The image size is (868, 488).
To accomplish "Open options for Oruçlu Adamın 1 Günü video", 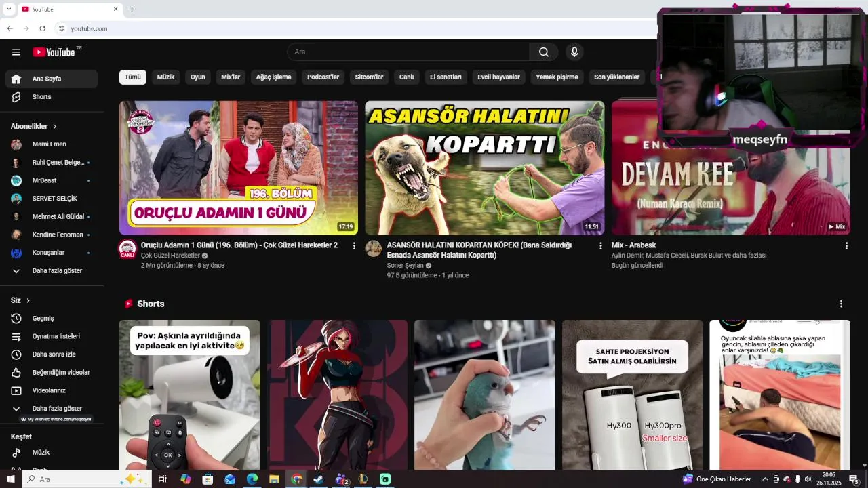I will [354, 245].
